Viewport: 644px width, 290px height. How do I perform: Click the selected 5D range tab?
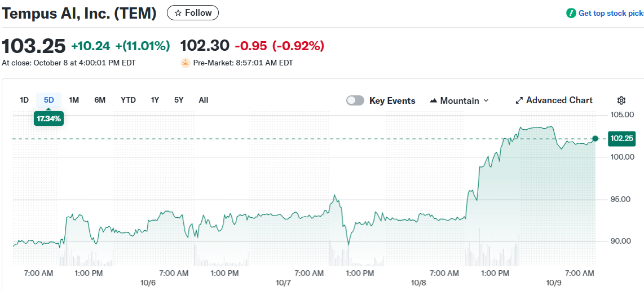49,100
